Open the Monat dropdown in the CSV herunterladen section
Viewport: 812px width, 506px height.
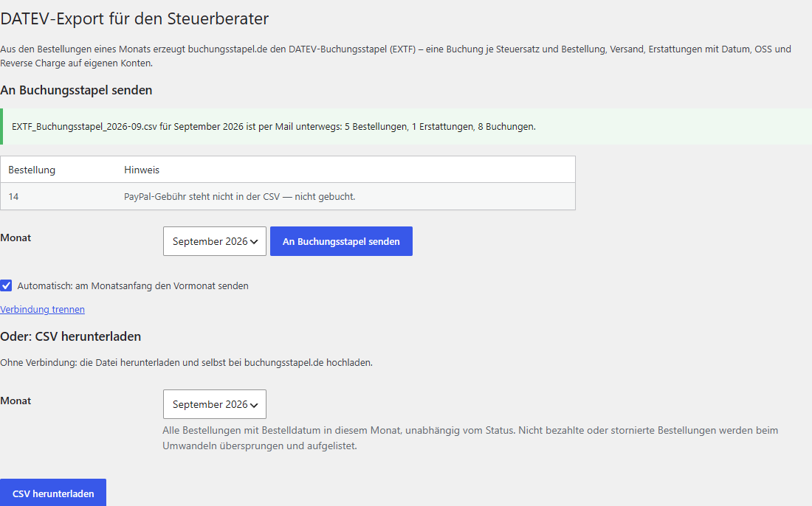point(214,404)
